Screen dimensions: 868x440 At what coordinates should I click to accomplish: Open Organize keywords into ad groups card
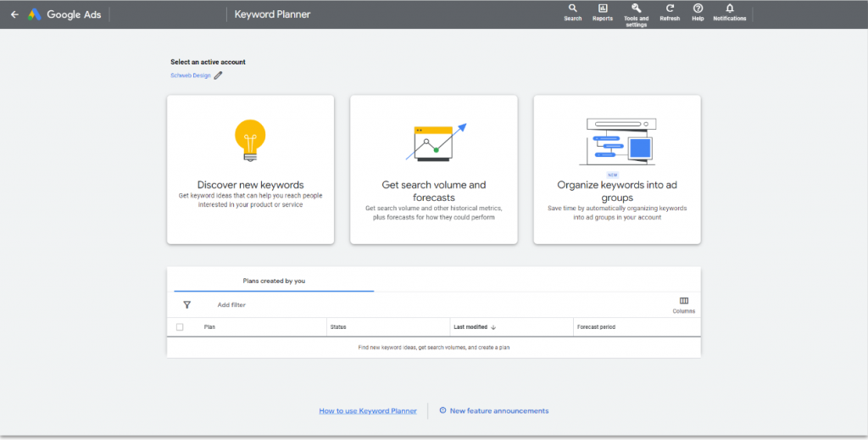pyautogui.click(x=616, y=170)
